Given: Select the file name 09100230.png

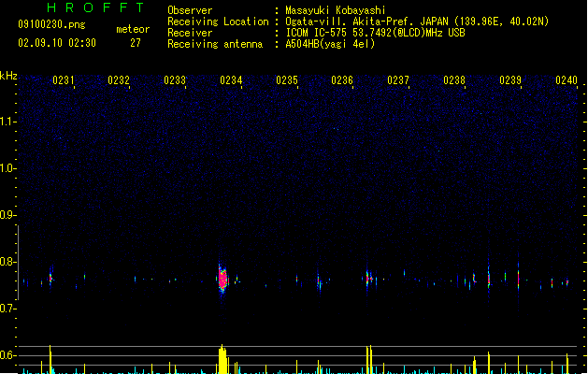Looking at the screenshot, I should click(51, 24).
